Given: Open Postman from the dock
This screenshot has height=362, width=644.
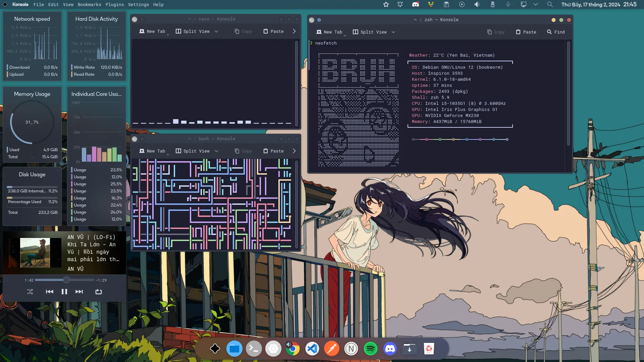Looking at the screenshot, I should coord(332,349).
